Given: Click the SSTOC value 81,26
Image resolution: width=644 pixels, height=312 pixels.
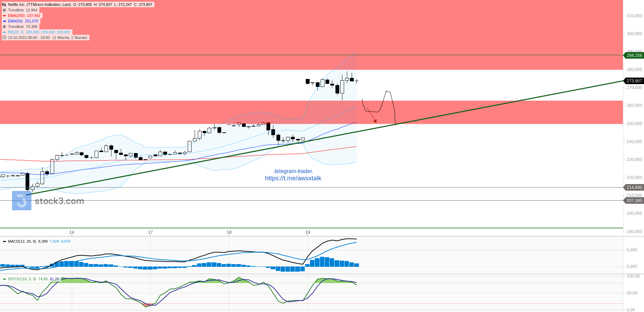Looking at the screenshot, I should pos(55,279).
